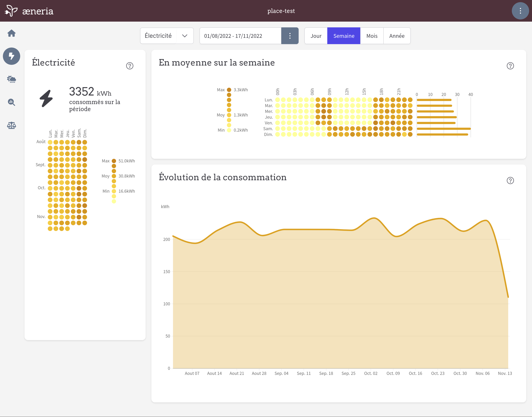Open the home page icon in sidebar
532x417 pixels.
pos(12,33)
